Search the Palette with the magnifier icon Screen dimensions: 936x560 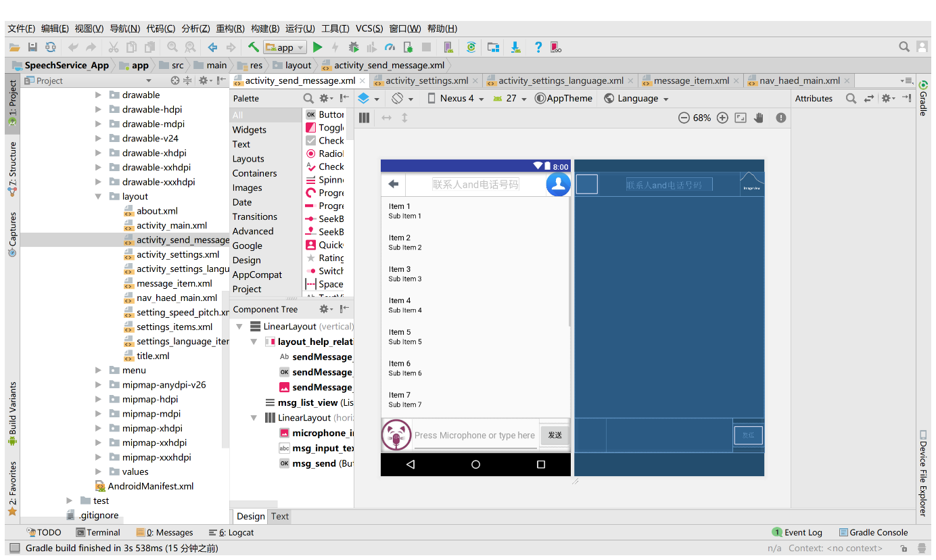[x=308, y=99]
